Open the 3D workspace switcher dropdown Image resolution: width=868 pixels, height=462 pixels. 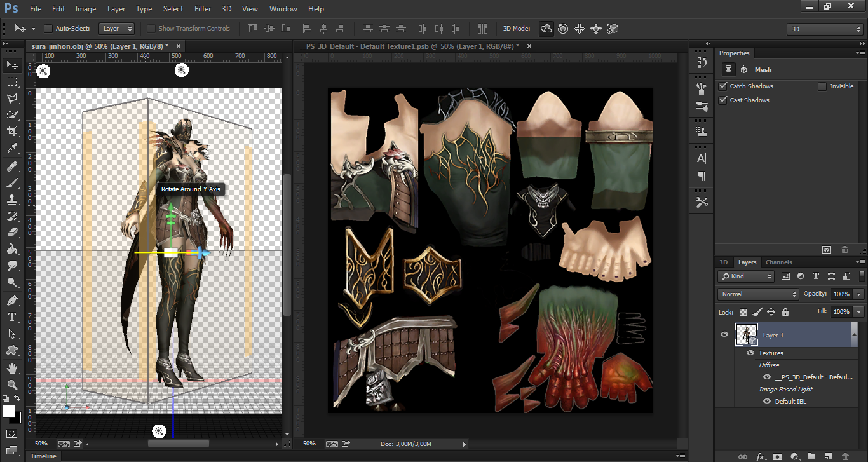[x=824, y=29]
